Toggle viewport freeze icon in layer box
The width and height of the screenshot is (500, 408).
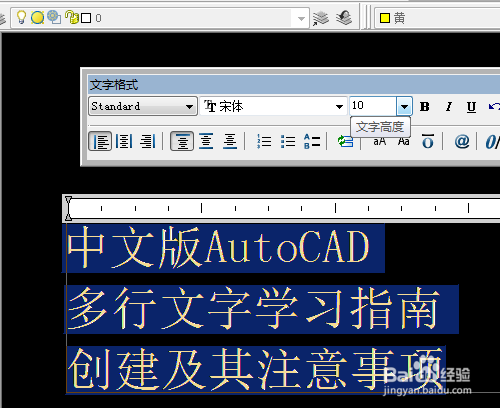point(54,17)
